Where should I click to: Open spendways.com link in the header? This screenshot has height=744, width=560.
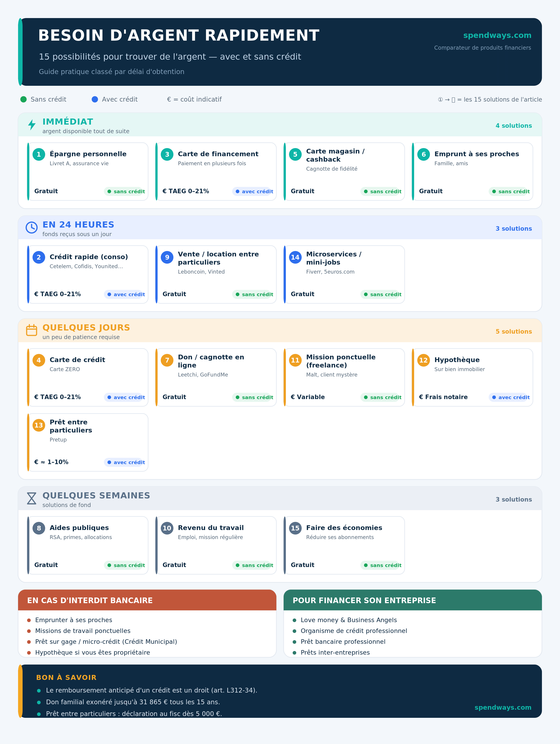(x=497, y=35)
